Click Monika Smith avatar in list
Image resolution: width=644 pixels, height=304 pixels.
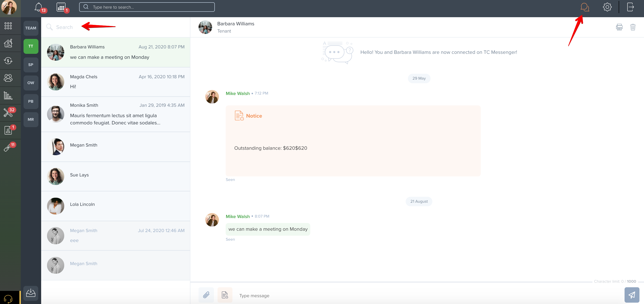55,114
